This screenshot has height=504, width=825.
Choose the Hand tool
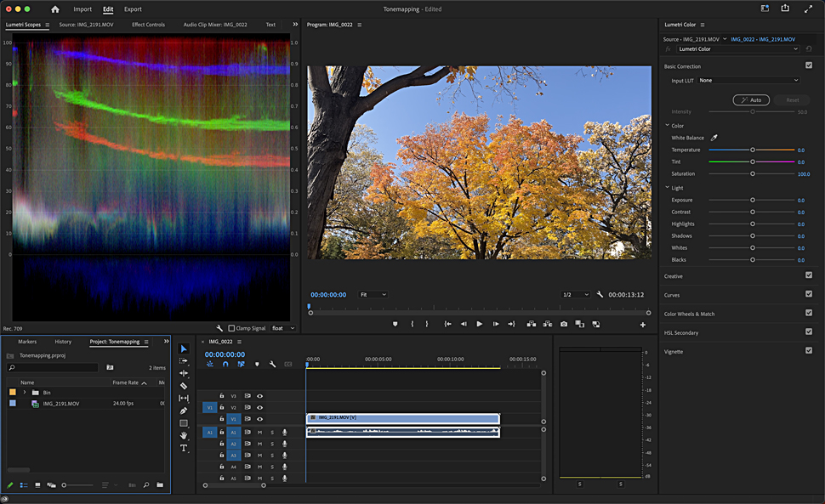[x=184, y=435]
